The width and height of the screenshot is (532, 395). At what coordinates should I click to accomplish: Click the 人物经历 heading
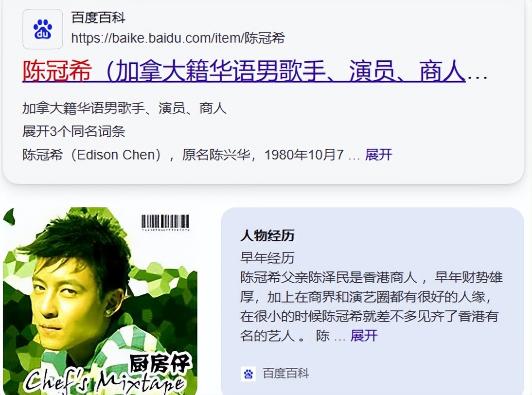tap(267, 235)
